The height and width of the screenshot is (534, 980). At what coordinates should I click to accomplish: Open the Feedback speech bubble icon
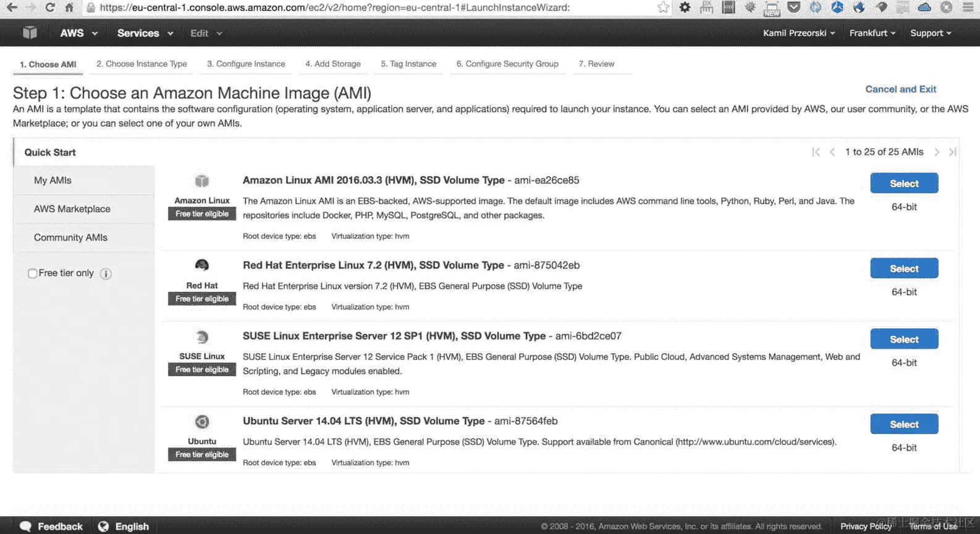pos(25,526)
